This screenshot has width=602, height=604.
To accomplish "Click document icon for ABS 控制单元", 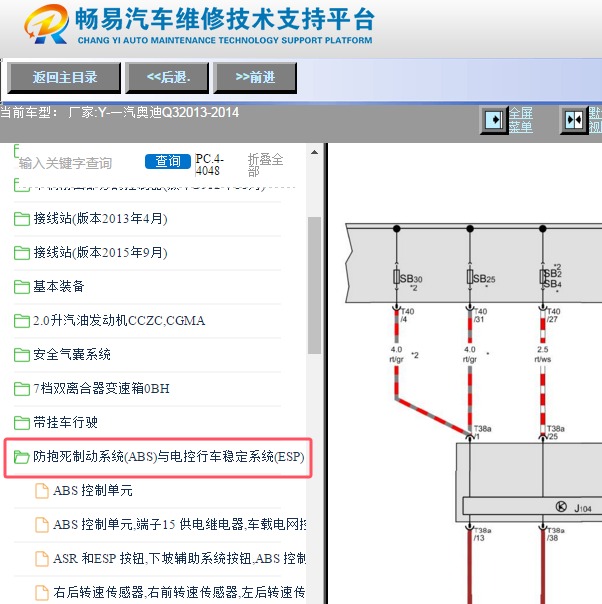I will coord(42,491).
